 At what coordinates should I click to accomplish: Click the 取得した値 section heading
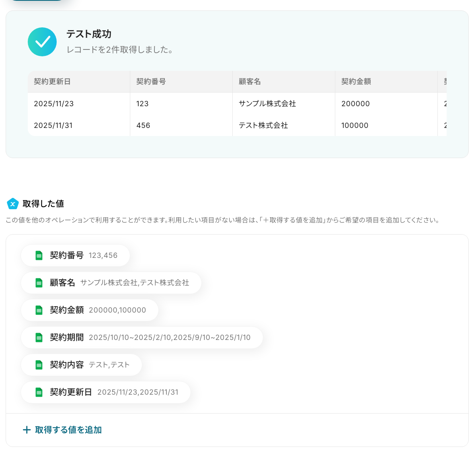[x=43, y=204]
